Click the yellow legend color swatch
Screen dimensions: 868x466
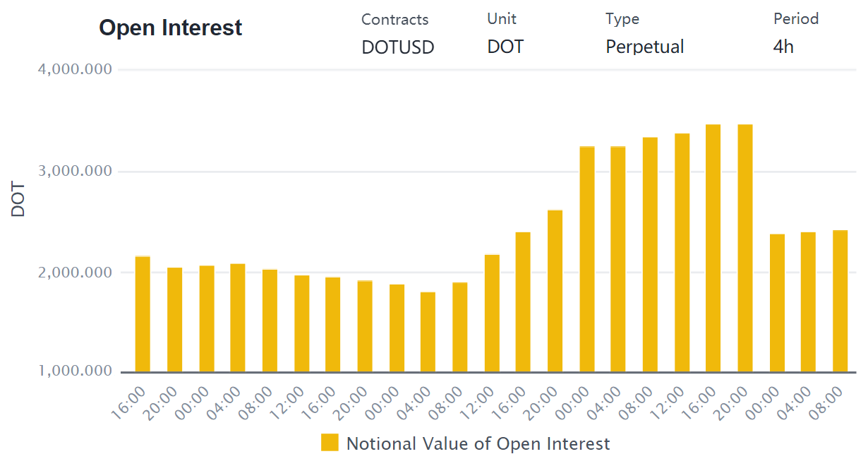(x=330, y=443)
